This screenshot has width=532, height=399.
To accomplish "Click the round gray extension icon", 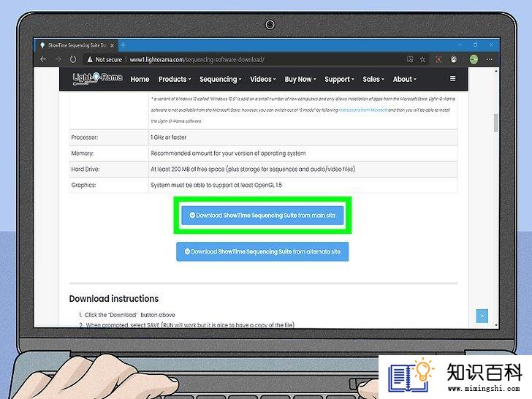I will click(x=454, y=59).
